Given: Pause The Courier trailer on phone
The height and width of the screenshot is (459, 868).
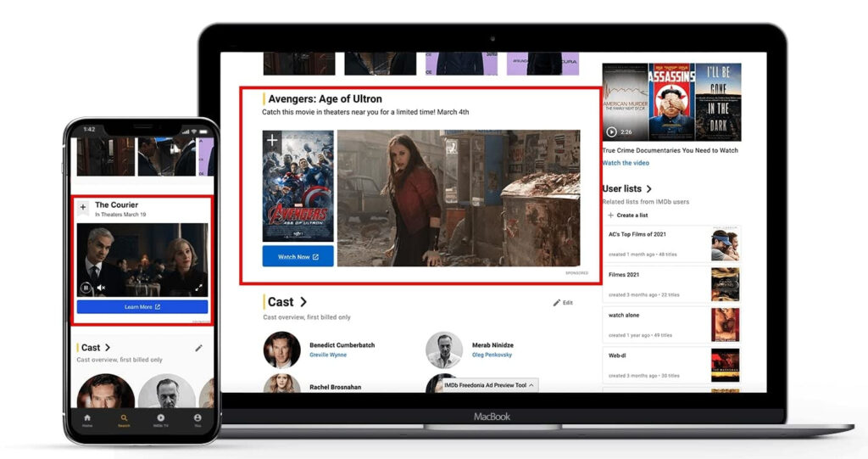Looking at the screenshot, I should click(x=86, y=288).
